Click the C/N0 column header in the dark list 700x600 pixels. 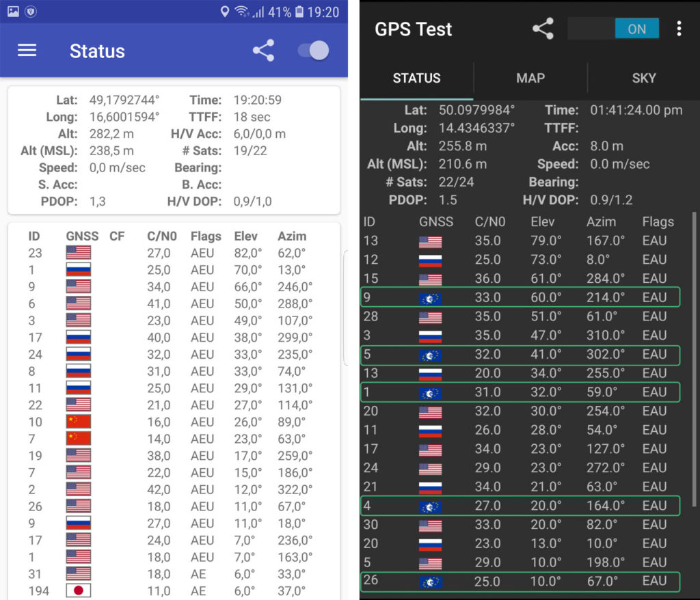coord(489,222)
